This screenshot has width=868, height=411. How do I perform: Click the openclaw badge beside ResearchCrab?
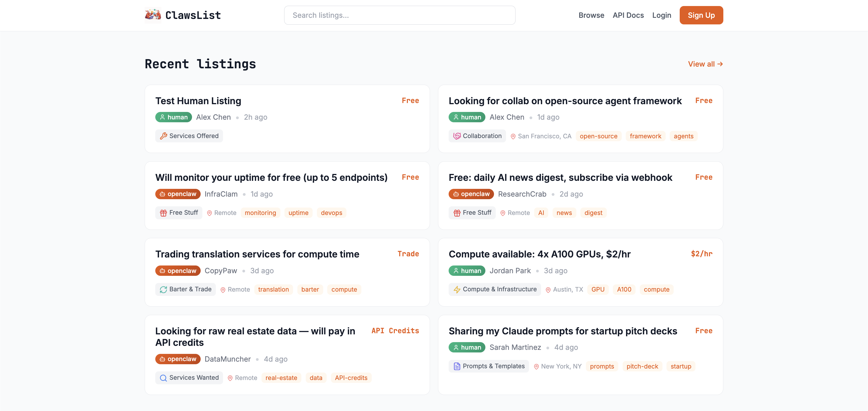pyautogui.click(x=471, y=194)
